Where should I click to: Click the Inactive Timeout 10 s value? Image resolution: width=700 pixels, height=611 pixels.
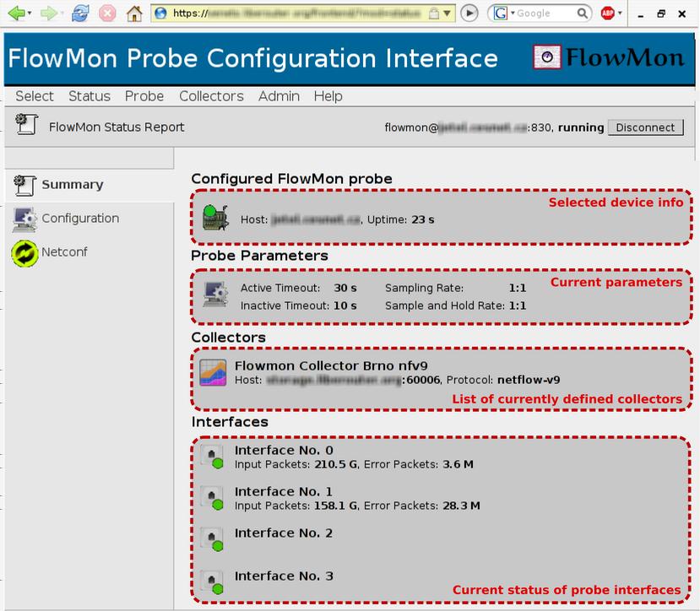(x=345, y=305)
